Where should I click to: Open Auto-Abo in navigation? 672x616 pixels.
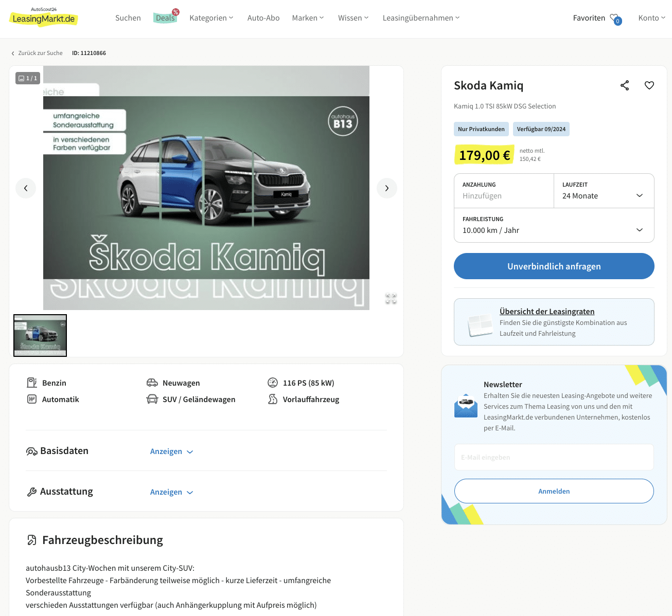click(263, 18)
